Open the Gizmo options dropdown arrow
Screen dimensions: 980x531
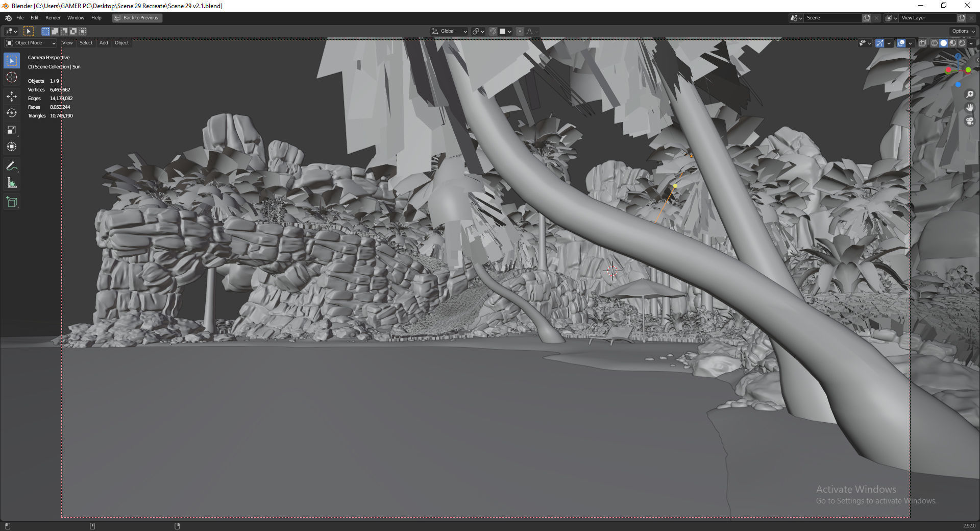889,43
